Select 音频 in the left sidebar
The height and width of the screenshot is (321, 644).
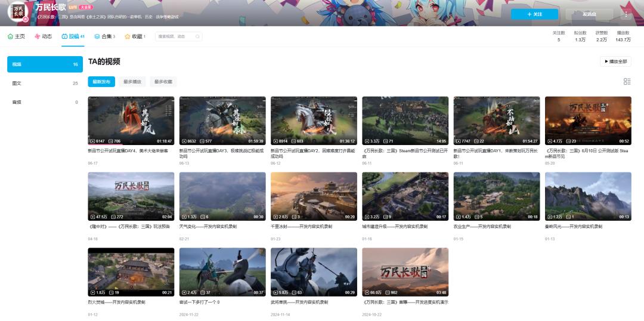[45, 102]
